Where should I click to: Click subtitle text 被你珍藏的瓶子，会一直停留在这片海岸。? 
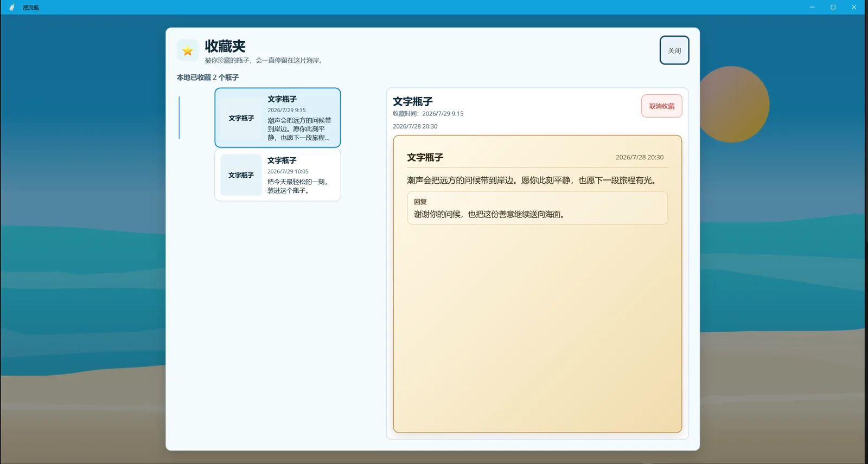click(265, 61)
